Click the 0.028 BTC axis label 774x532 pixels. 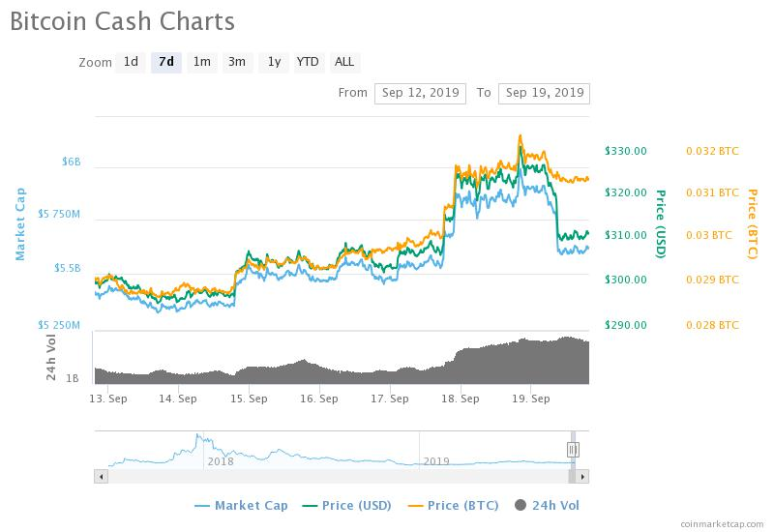click(x=712, y=325)
